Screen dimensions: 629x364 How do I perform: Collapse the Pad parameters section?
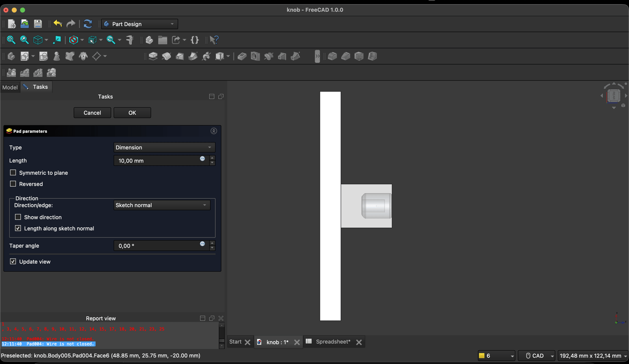214,131
